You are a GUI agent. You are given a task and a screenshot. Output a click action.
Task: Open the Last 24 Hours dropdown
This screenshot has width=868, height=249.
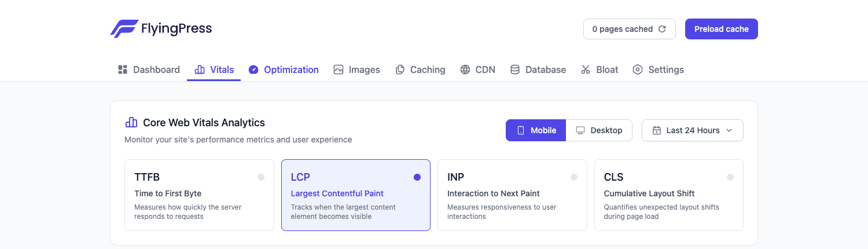coord(693,130)
